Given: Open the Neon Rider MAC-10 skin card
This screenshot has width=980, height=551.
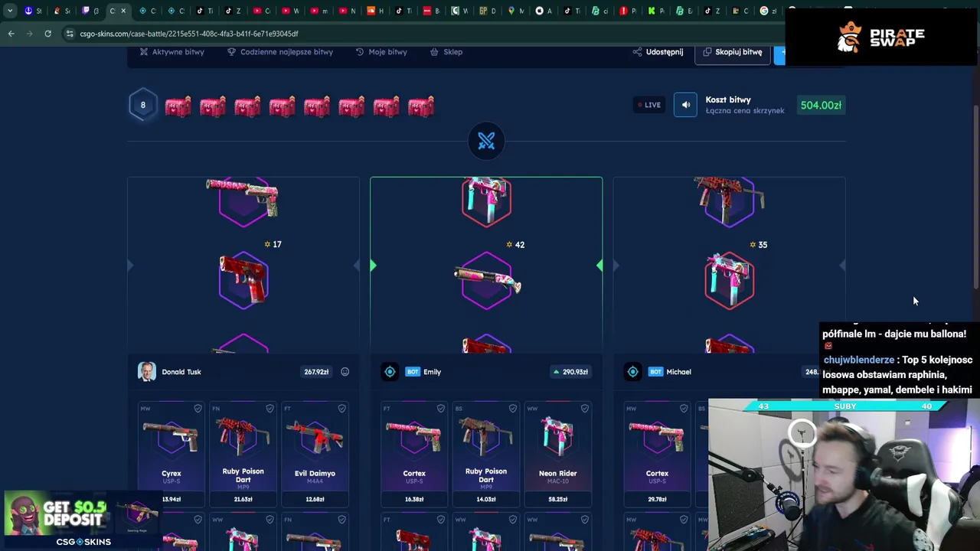Looking at the screenshot, I should pos(557,454).
